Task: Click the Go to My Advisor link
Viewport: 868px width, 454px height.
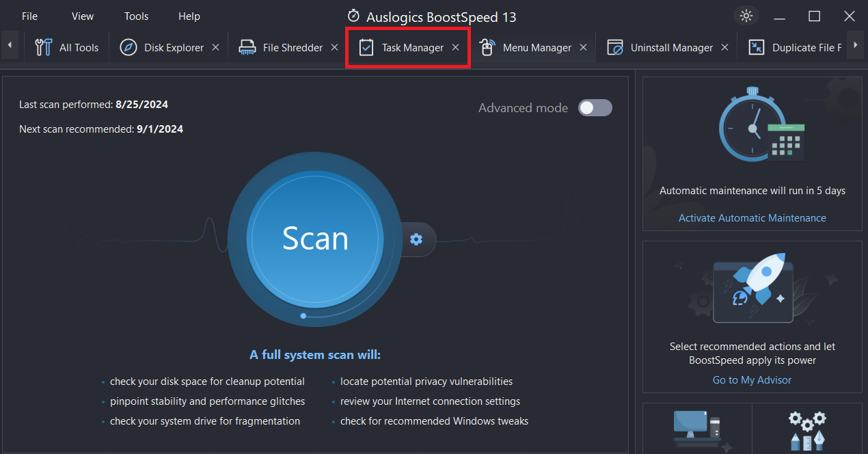Action: pos(752,380)
